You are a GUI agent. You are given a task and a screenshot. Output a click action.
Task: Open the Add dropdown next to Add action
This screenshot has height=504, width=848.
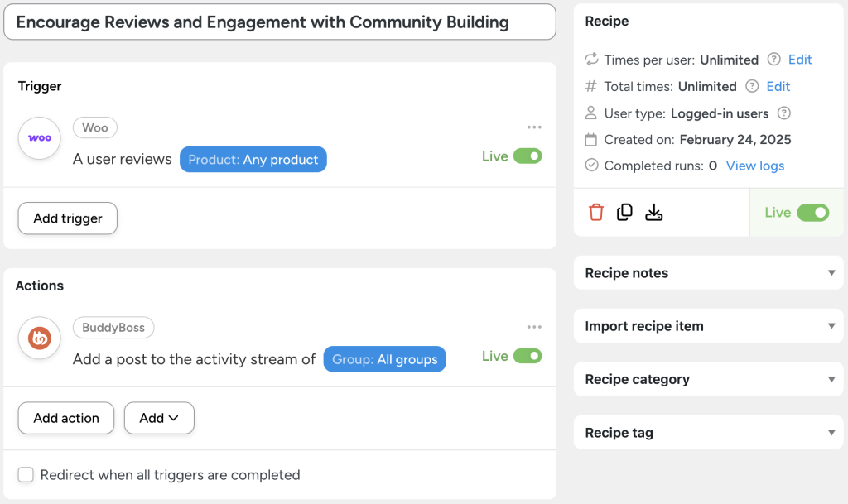[x=158, y=418]
